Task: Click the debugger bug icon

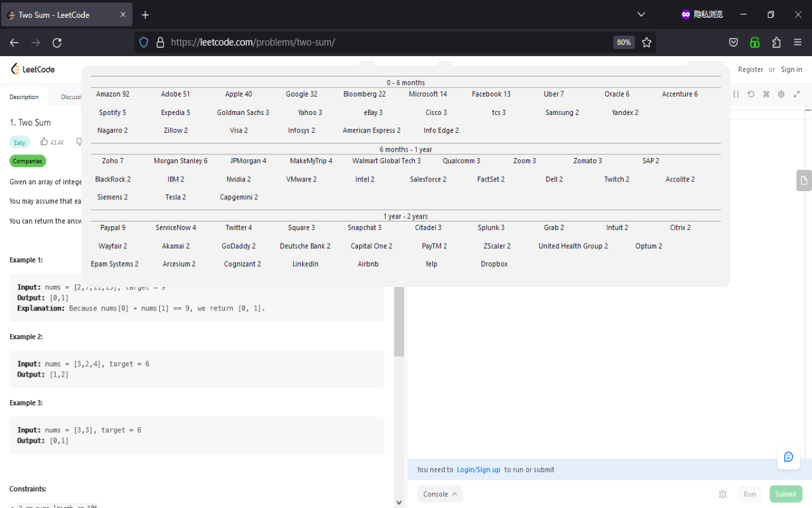Action: click(723, 494)
